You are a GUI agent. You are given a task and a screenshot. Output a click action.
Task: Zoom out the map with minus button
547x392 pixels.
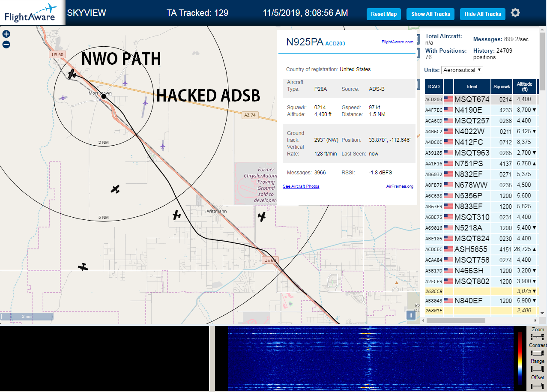pyautogui.click(x=6, y=44)
